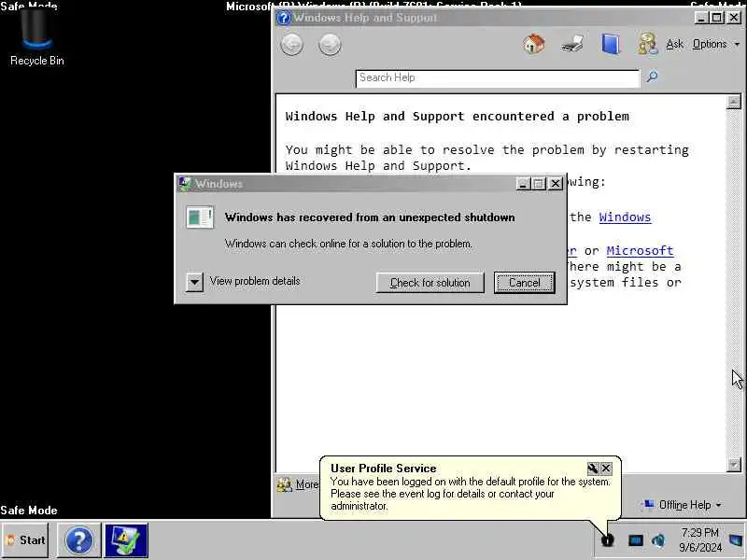Open the Offline Help dropdown
The width and height of the screenshot is (747, 560).
point(683,504)
